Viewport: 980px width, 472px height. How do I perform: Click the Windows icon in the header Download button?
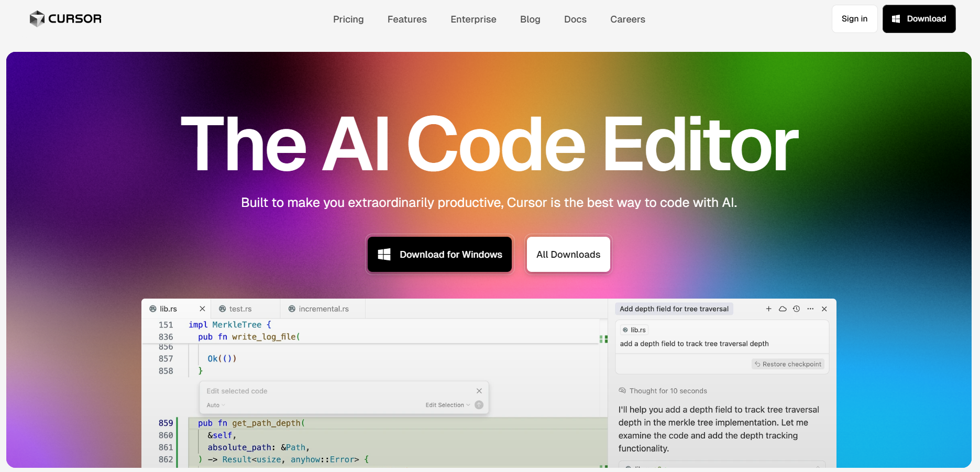(896, 19)
